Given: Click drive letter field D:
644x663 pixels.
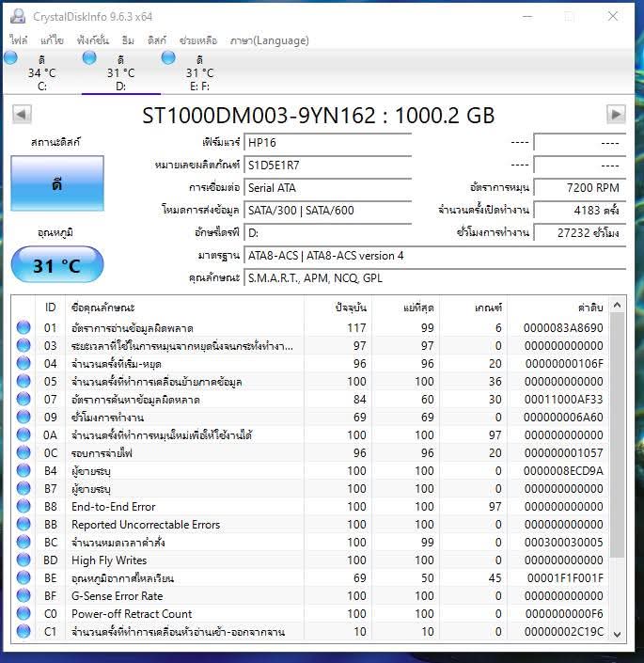Looking at the screenshot, I should point(328,233).
